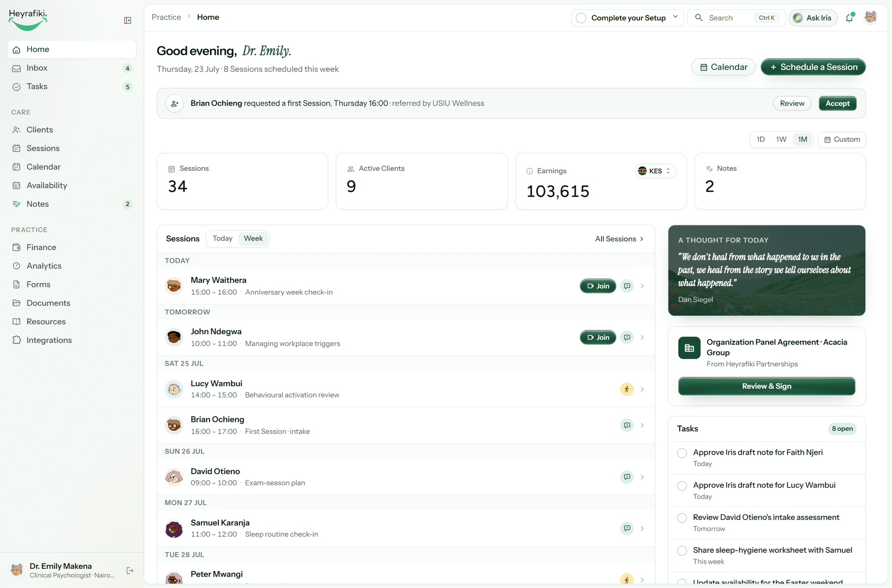Viewport: 892px width, 588px height.
Task: Expand Complete your Setup dropdown
Action: tap(676, 17)
